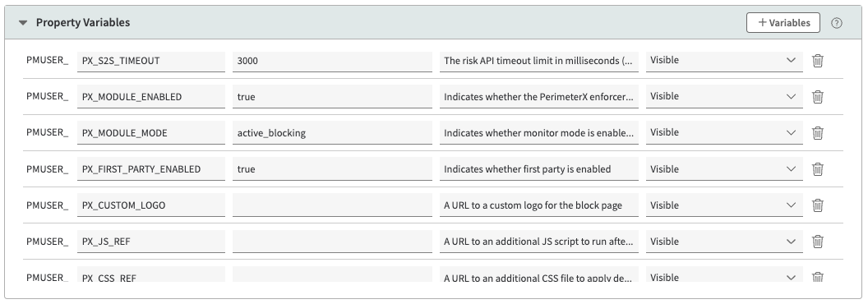
Task: Delete PX_FIRST_PARTY_ENABLED using its trash icon
Action: (818, 169)
